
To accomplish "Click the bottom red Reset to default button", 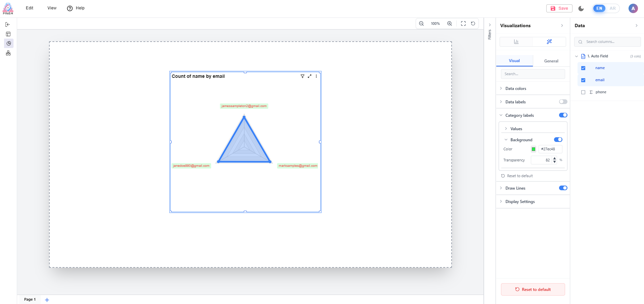I will (533, 290).
